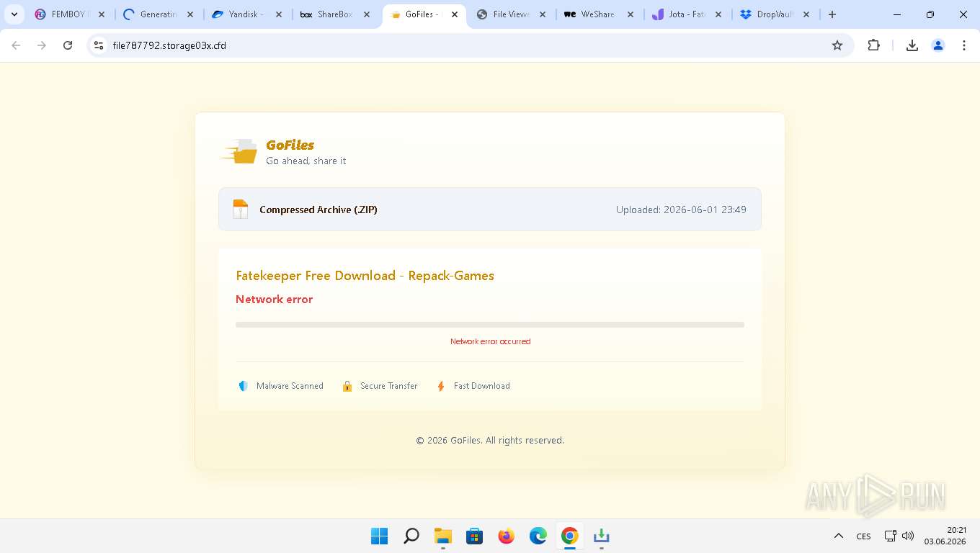Go back to previous page
The width and height of the screenshot is (980, 553).
click(16, 45)
